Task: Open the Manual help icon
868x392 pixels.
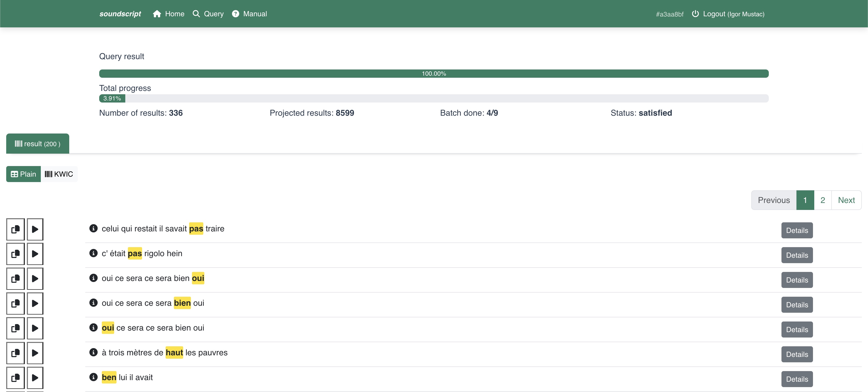Action: 236,14
